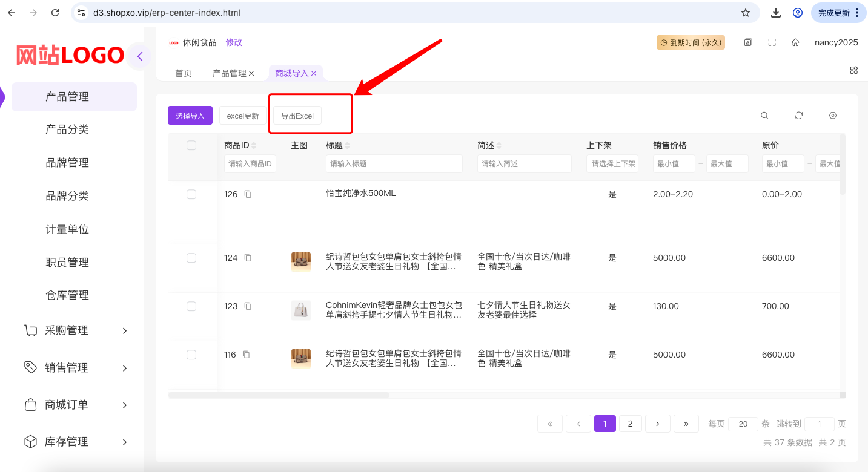The height and width of the screenshot is (472, 868).
Task: Copy product ID 116 with copy icon
Action: pyautogui.click(x=246, y=355)
